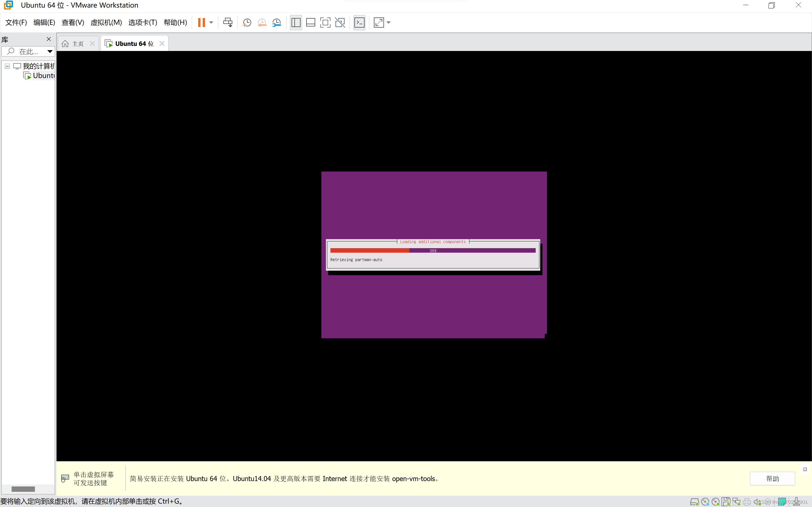Collapse the My Computer tree node
The height and width of the screenshot is (507, 812).
pyautogui.click(x=7, y=66)
